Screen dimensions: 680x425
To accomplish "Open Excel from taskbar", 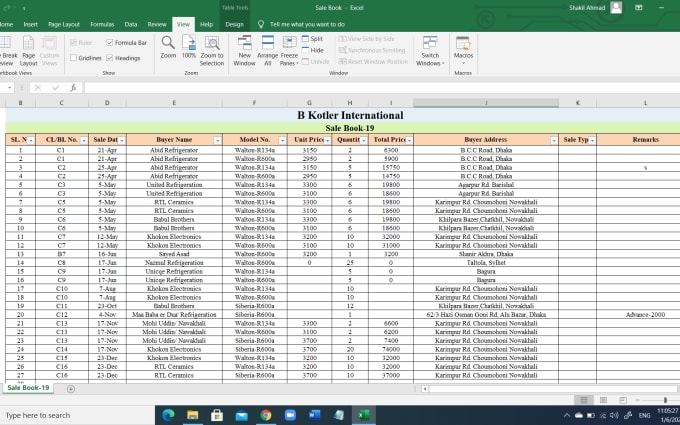I will coord(363,415).
